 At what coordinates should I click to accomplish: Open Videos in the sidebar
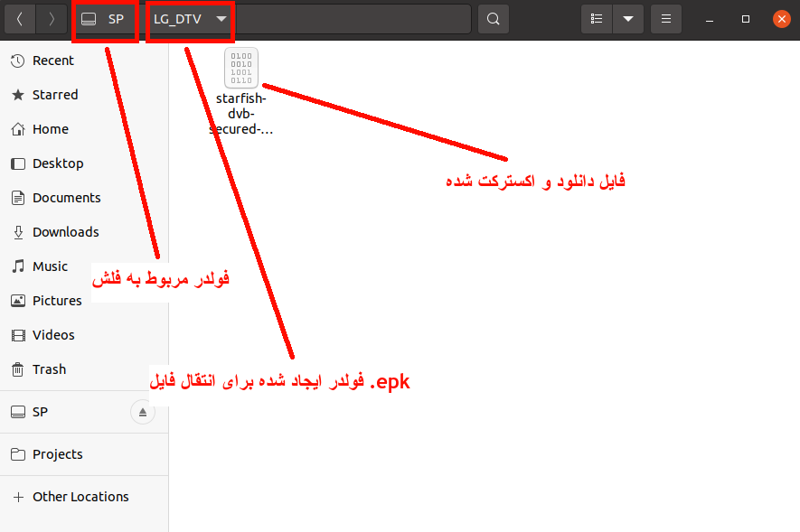click(84, 335)
